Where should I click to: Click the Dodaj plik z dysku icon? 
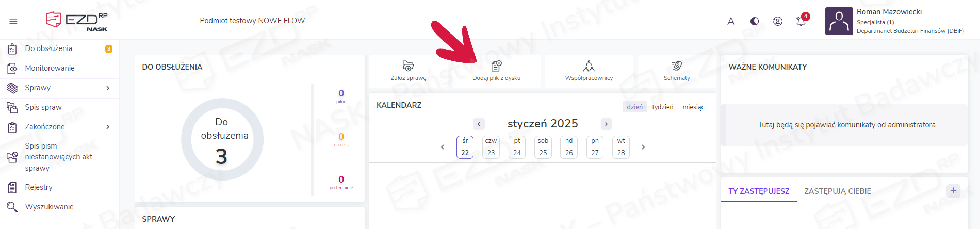(x=496, y=66)
